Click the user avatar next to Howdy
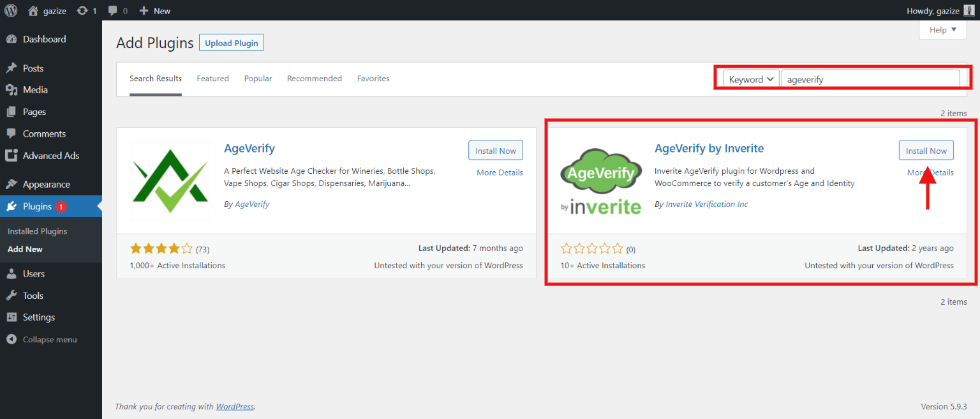980x419 pixels. 969,10
